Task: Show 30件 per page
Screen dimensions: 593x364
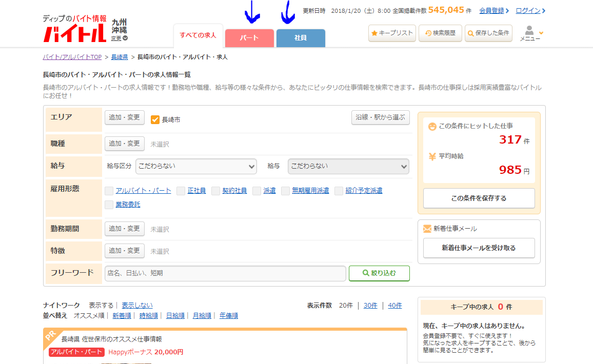Action: click(370, 306)
